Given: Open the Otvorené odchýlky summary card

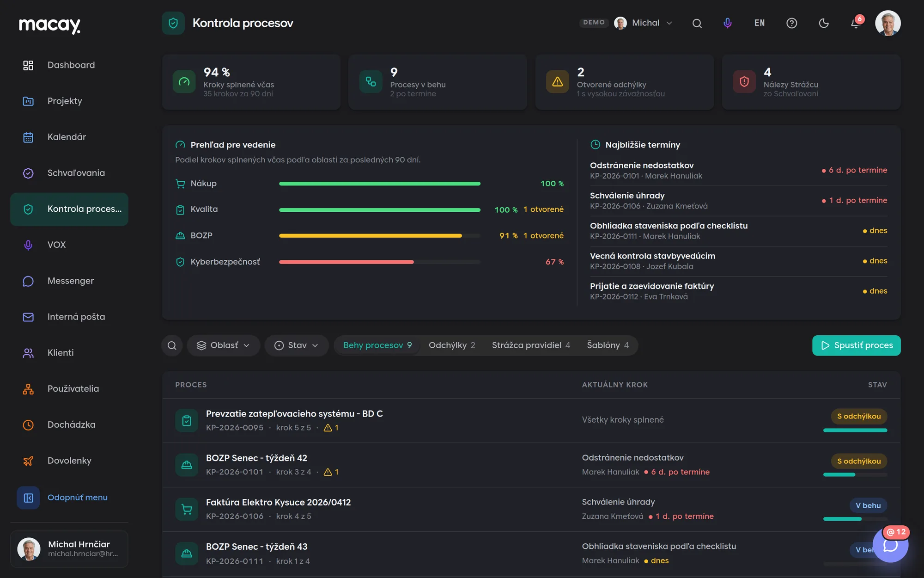Looking at the screenshot, I should point(625,82).
